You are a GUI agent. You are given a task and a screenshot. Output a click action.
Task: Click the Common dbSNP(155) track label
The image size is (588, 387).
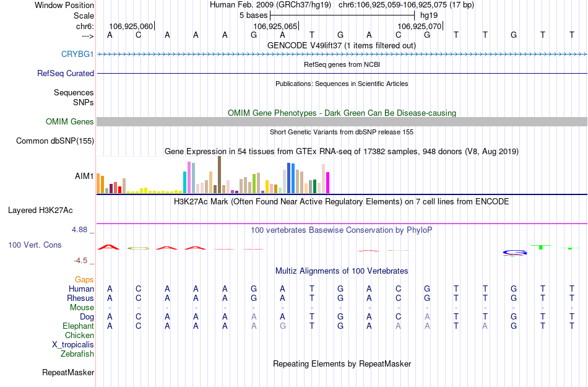tap(54, 141)
